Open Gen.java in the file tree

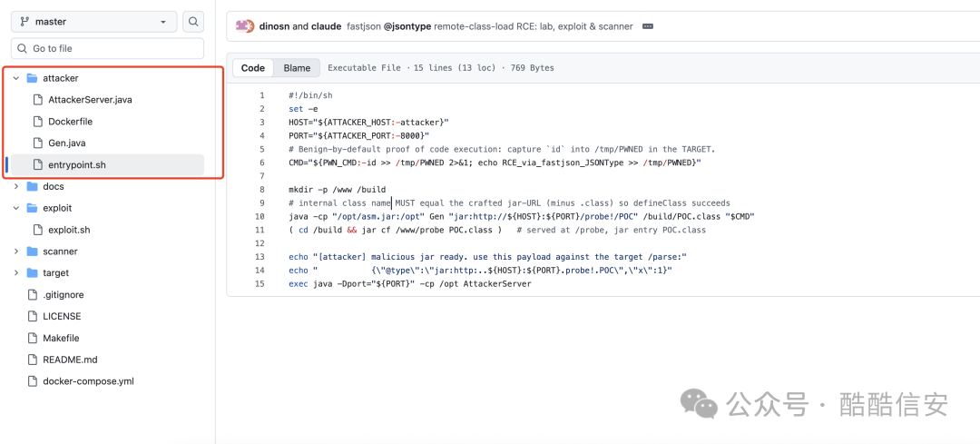coord(67,143)
